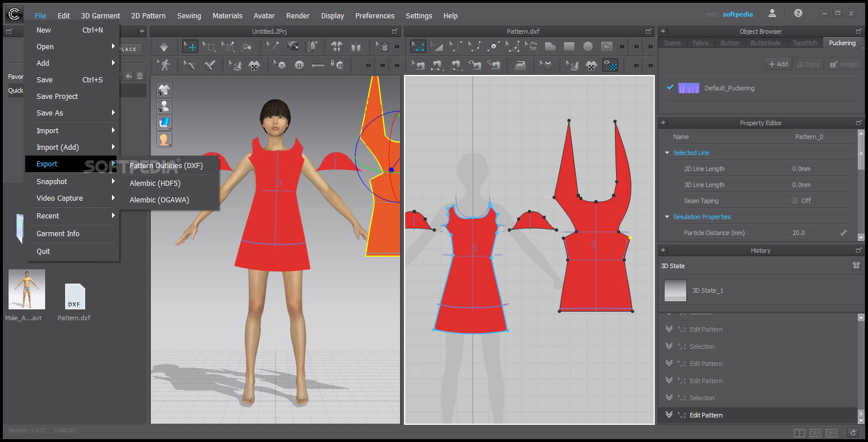Click the History panel garment icon
Image resolution: width=868 pixels, height=442 pixels.
856,265
